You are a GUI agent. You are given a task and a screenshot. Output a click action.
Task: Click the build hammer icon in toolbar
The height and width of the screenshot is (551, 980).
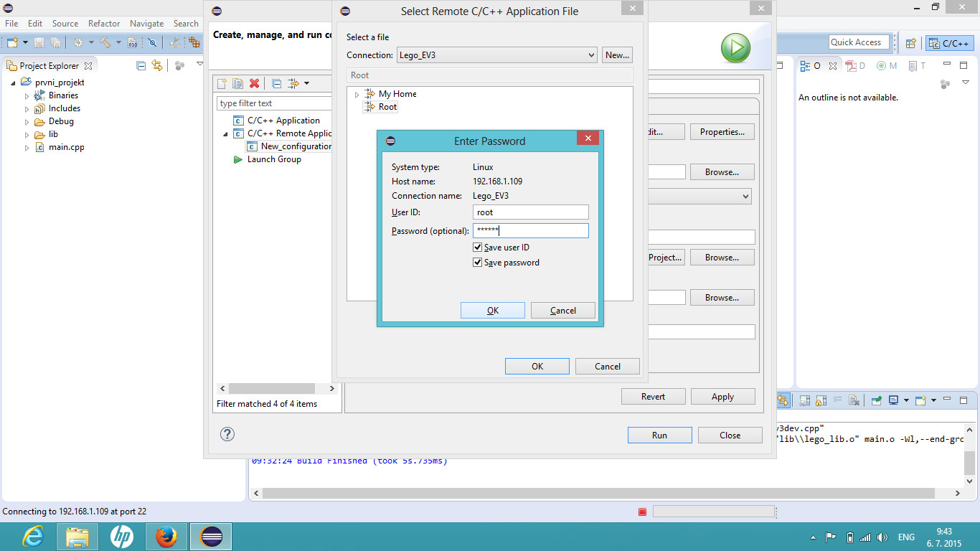(x=105, y=43)
